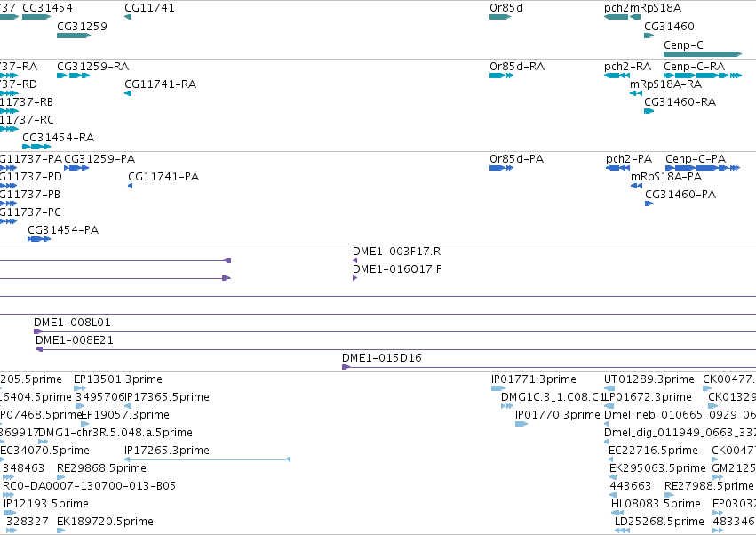Click the pch2-PA protein glyph
Image resolution: width=756 pixels, height=535 pixels.
coord(617,168)
